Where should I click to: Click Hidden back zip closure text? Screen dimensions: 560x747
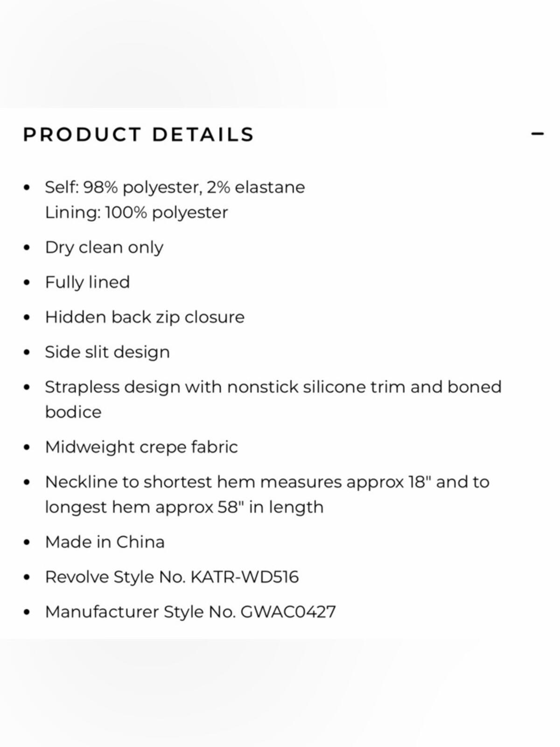(145, 317)
